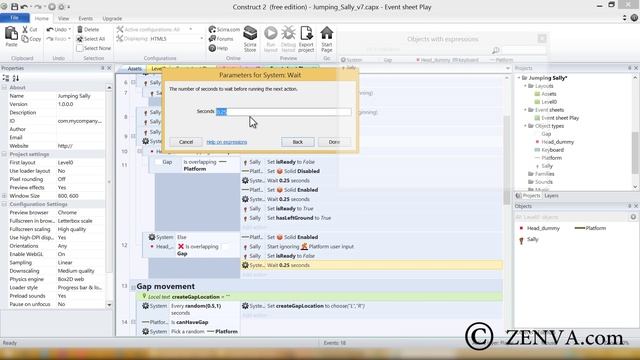Image resolution: width=640 pixels, height=360 pixels.
Task: Click the Cut scissors icon
Action: coord(25,29)
